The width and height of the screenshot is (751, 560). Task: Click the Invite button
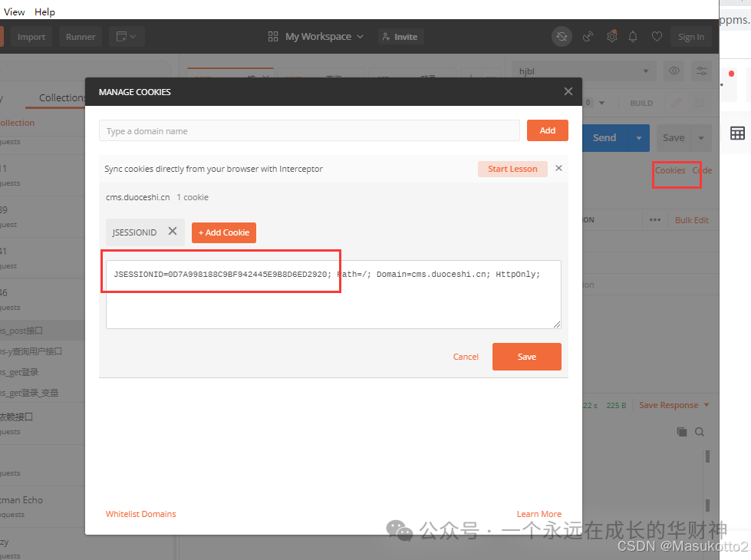[x=400, y=37]
